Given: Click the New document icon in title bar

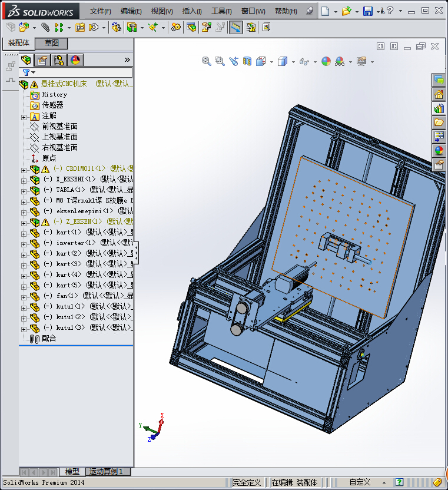Looking at the screenshot, I should (x=325, y=11).
